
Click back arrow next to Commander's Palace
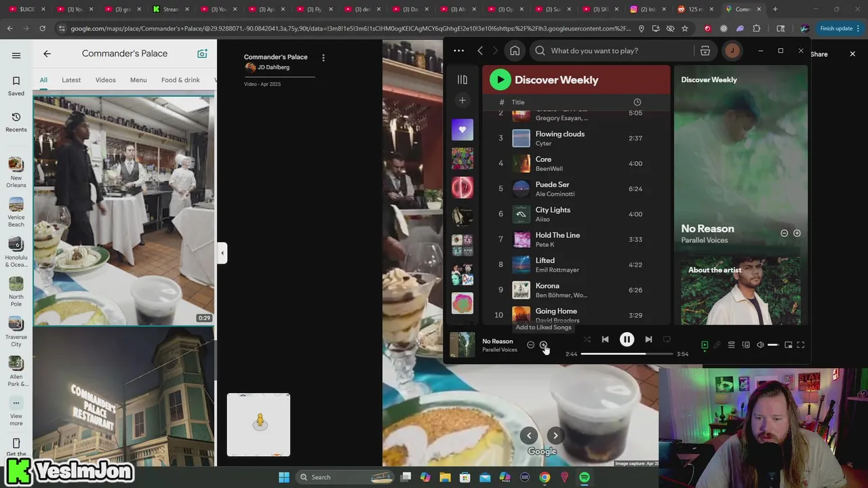click(x=47, y=54)
